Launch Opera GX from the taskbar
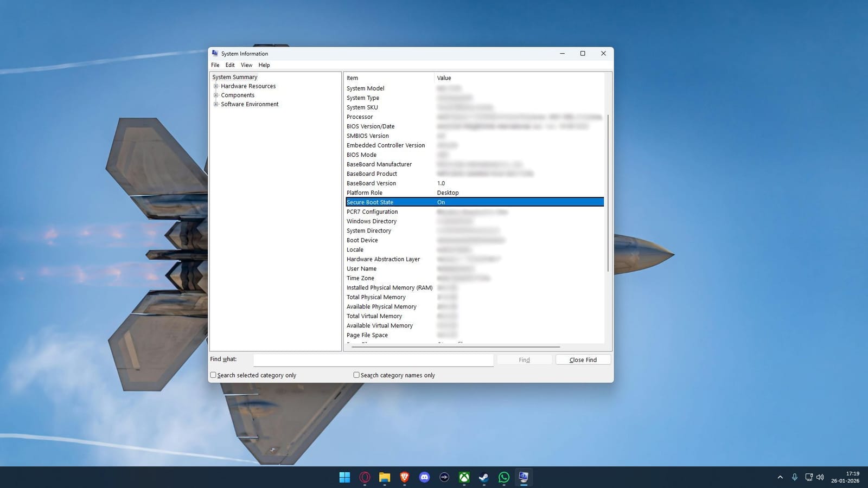This screenshot has width=868, height=488. pos(365,477)
